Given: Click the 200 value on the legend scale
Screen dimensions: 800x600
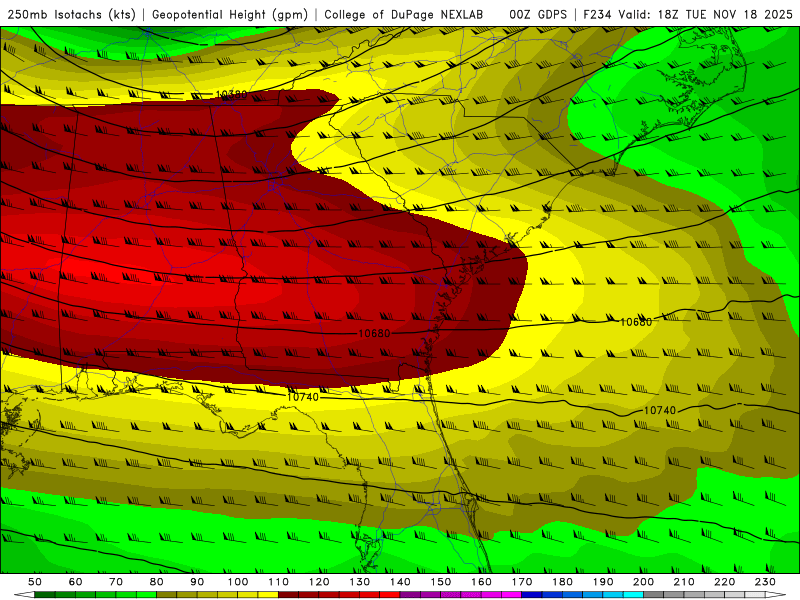Looking at the screenshot, I should click(x=644, y=582).
